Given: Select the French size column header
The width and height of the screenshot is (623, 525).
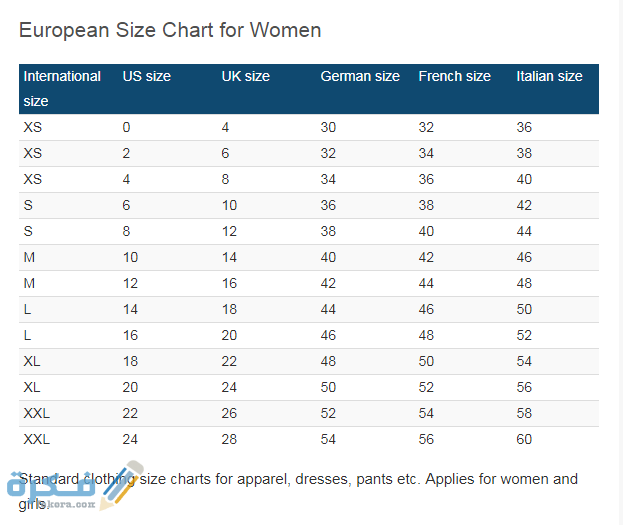Looking at the screenshot, I should pos(454,76).
